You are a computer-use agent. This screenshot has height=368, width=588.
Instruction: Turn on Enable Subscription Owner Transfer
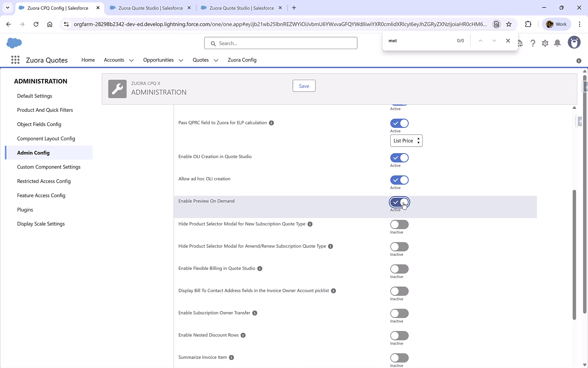point(399,313)
